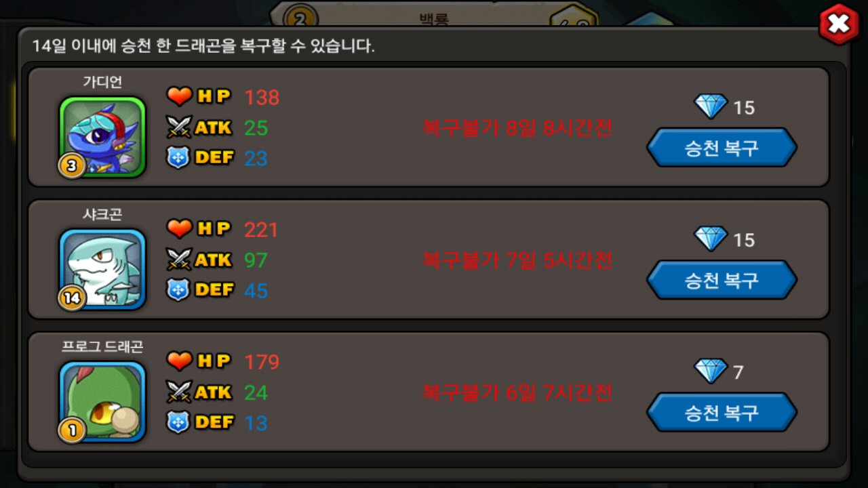Screen dimensions: 868x488
Task: Click the DEF shield icon for 프로그 드래곤
Action: [x=178, y=422]
